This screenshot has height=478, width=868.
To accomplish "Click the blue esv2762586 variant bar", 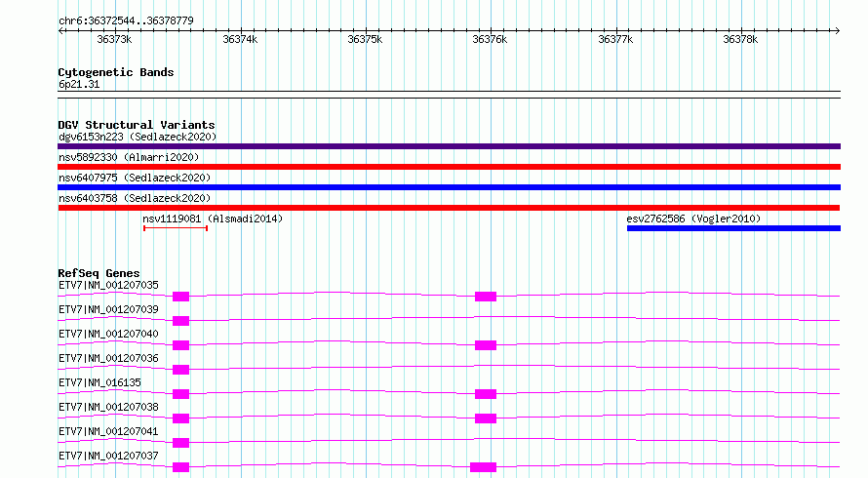I will click(x=734, y=228).
